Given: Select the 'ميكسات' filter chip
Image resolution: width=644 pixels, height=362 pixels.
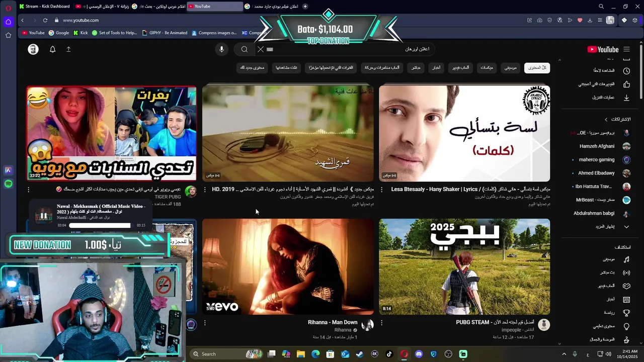Looking at the screenshot, I should [487, 68].
